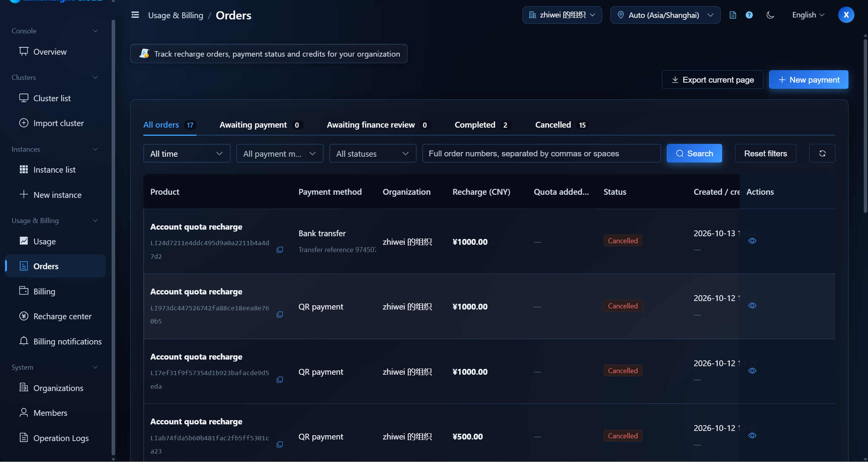Image resolution: width=868 pixels, height=462 pixels.
Task: View details of order LI973dc447526742fa88ce18eea8e760b5
Action: [x=752, y=306]
